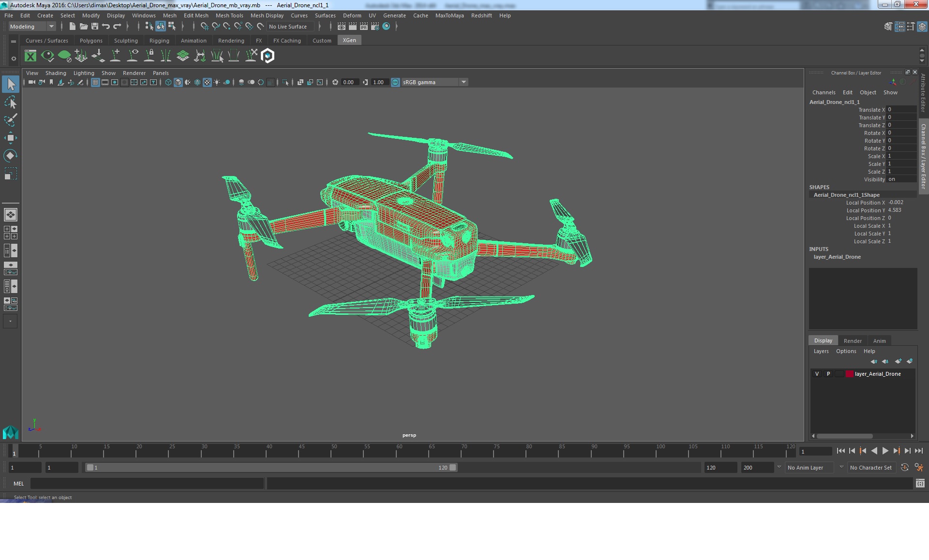
Task: Open animation preferences running-man icon
Action: 919,468
